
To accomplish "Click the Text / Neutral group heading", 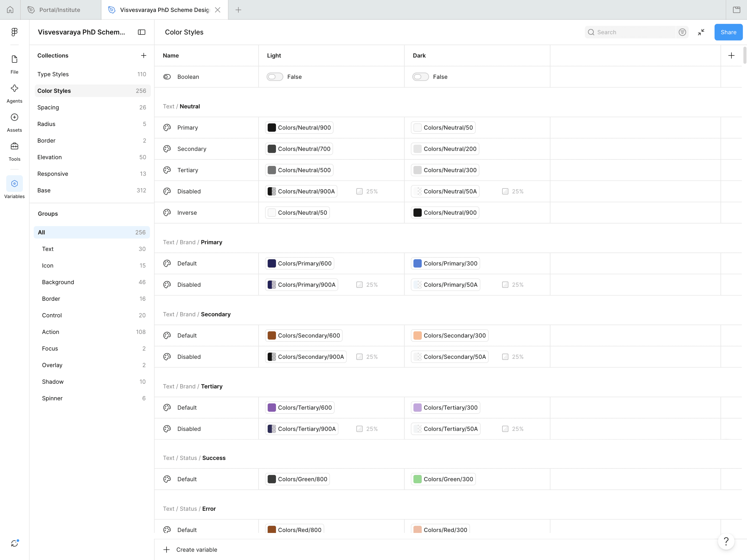I will (181, 106).
